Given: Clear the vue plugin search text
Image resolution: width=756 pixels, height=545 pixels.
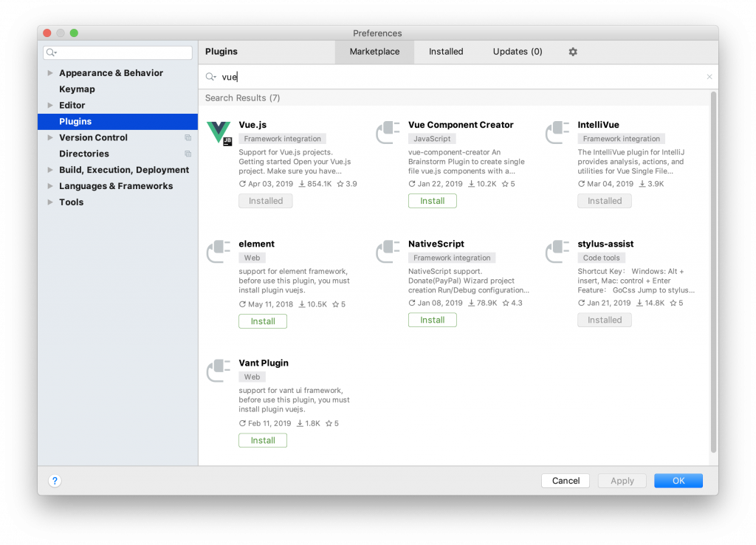Looking at the screenshot, I should coord(709,77).
